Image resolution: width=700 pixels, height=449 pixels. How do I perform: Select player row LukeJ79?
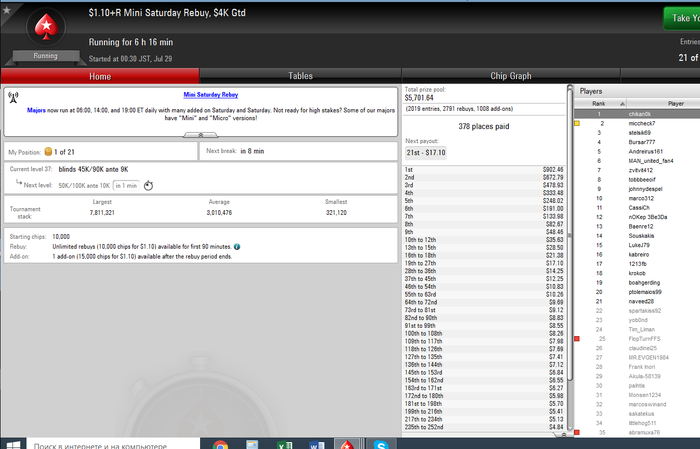[637, 245]
